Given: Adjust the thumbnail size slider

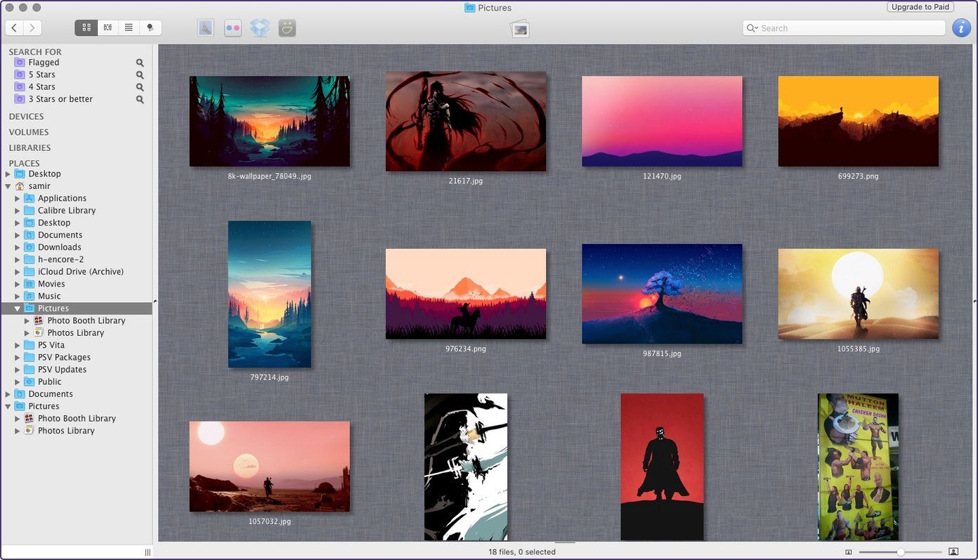Looking at the screenshot, I should coord(900,552).
